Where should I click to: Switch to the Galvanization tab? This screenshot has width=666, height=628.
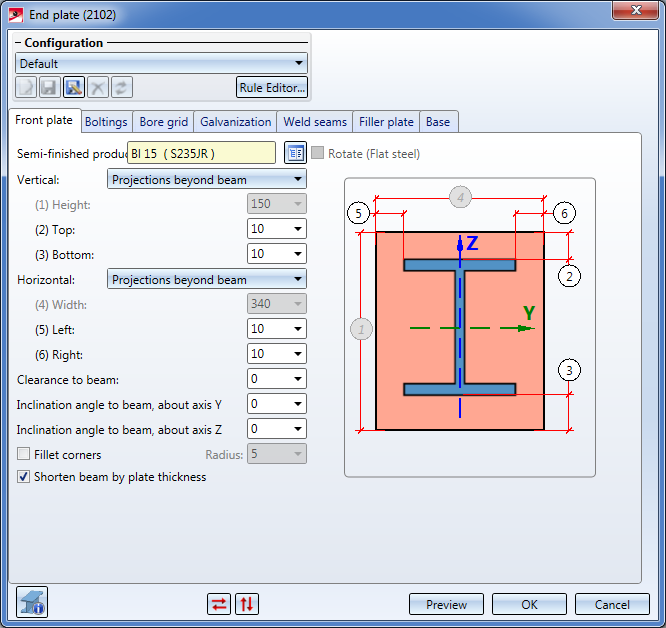[236, 122]
